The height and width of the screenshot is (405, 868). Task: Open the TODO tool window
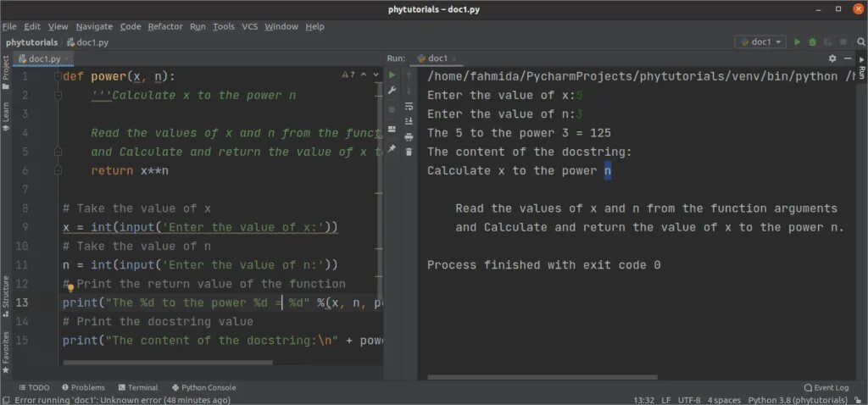click(x=34, y=387)
